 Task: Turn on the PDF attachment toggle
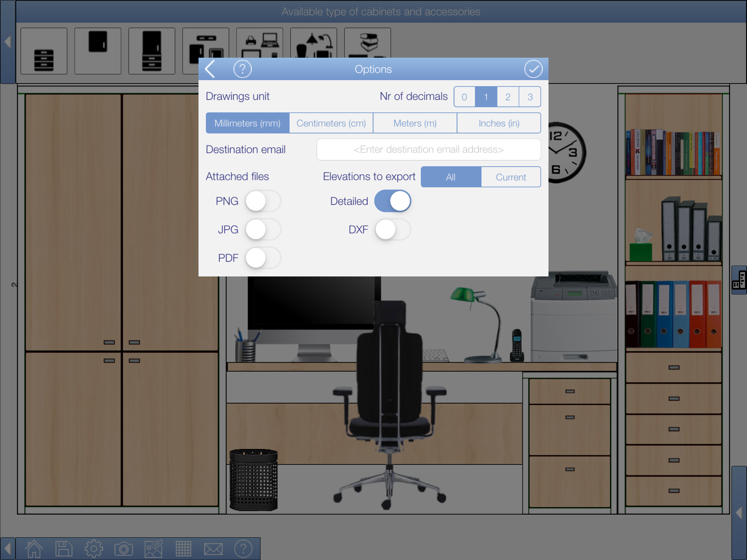[x=263, y=258]
